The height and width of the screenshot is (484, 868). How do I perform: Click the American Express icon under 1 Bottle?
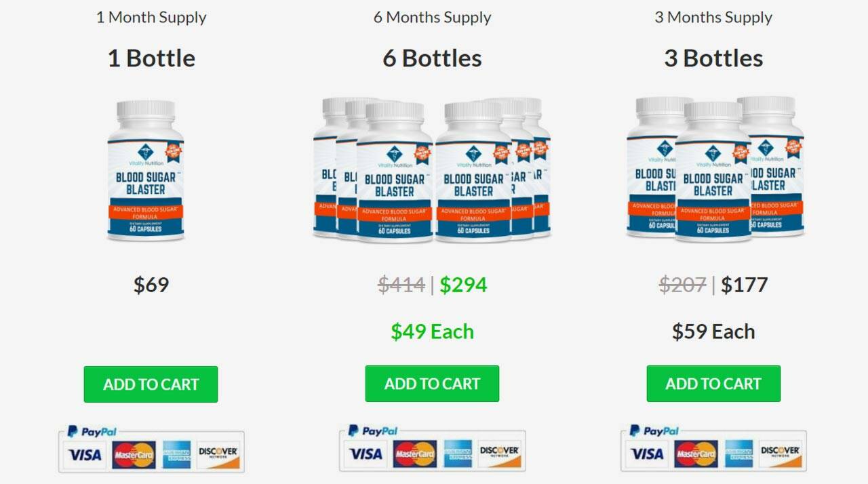coord(176,454)
